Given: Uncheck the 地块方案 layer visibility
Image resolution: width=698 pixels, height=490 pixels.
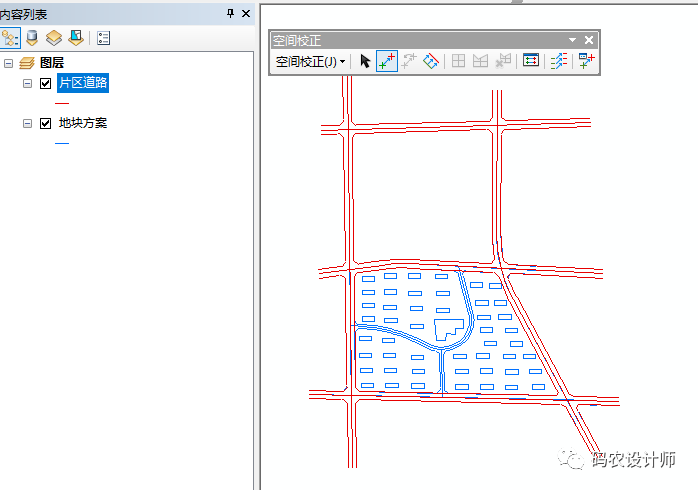Looking at the screenshot, I should pos(45,124).
